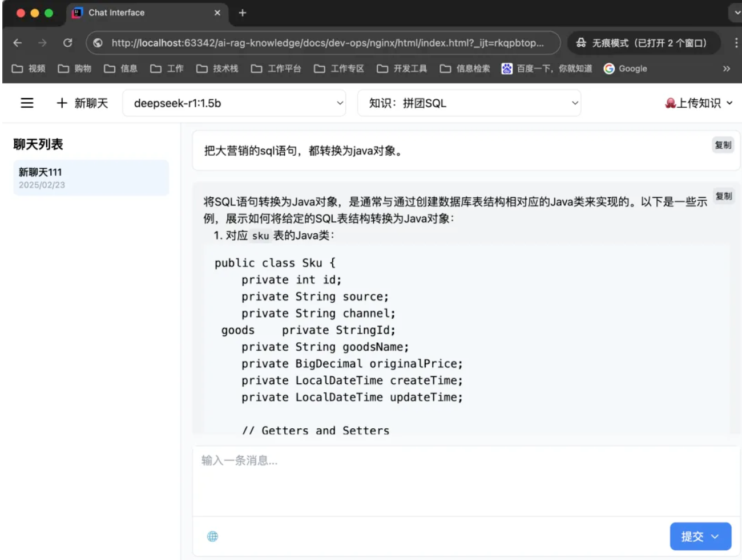Open the tab search dropdown arrow
This screenshot has height=560, width=742.
736,13
